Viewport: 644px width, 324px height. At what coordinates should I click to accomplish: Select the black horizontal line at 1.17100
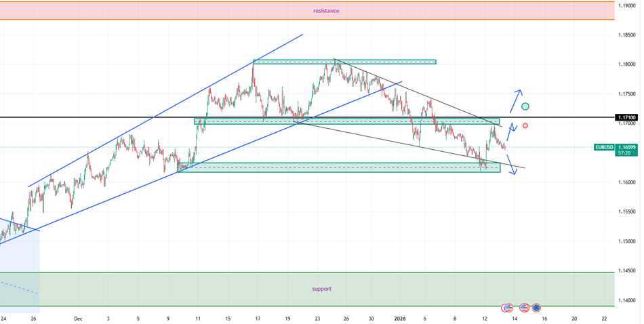[307, 117]
